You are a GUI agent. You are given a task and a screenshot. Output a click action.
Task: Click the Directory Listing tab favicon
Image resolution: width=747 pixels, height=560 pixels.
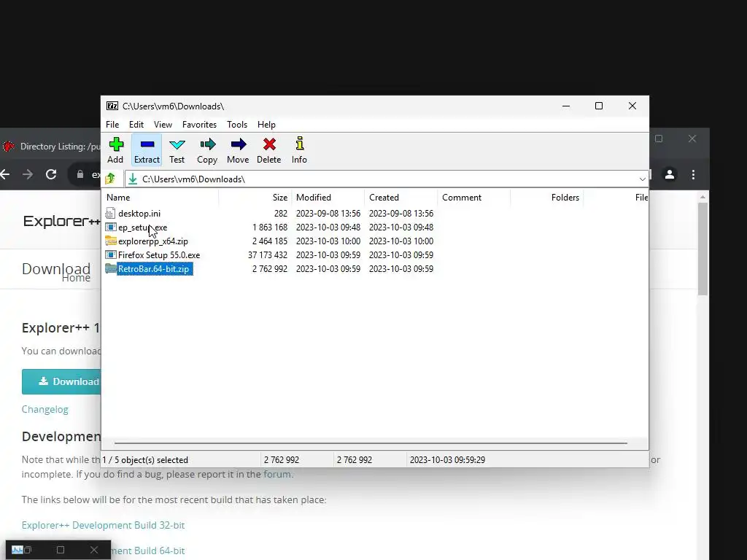click(x=9, y=146)
